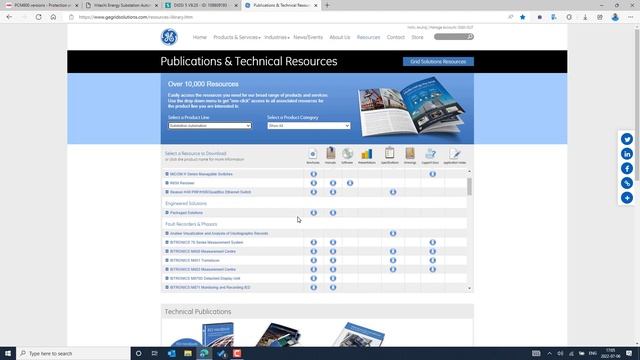Click the Manage Account link
Screen dimensions: 640x360
coord(442,27)
